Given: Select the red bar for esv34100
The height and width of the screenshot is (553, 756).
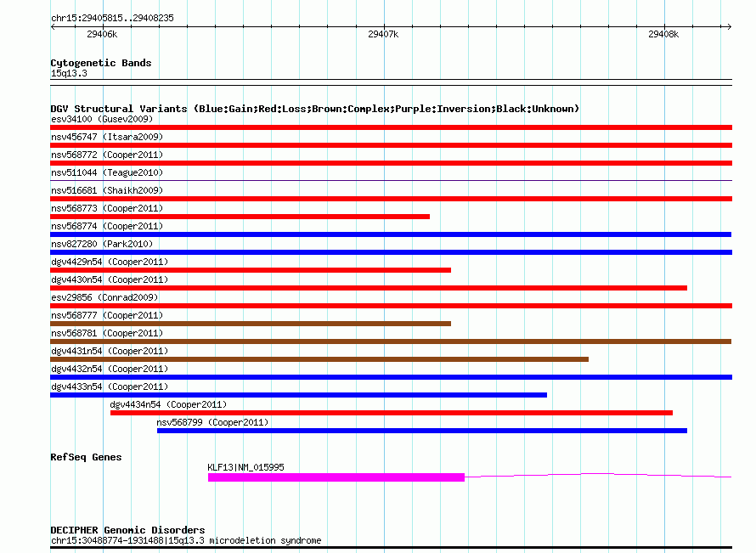Looking at the screenshot, I should pyautogui.click(x=391, y=127).
